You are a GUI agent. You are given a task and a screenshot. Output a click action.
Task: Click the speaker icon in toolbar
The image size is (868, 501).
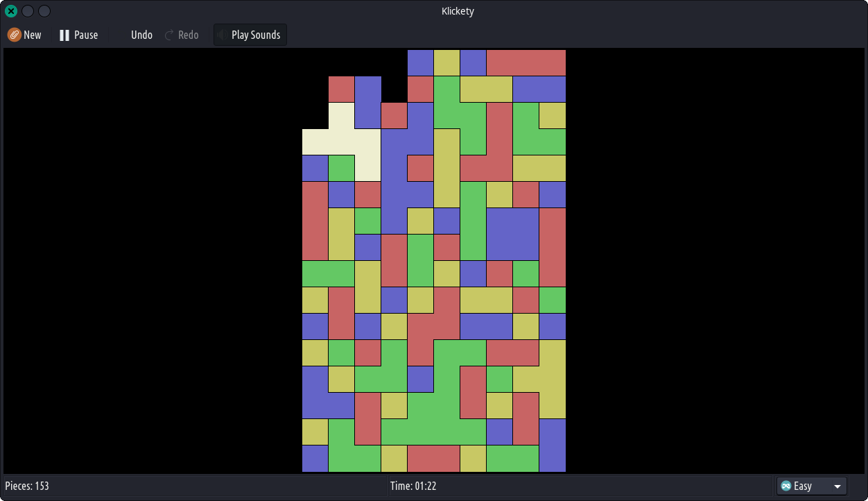[x=223, y=35]
